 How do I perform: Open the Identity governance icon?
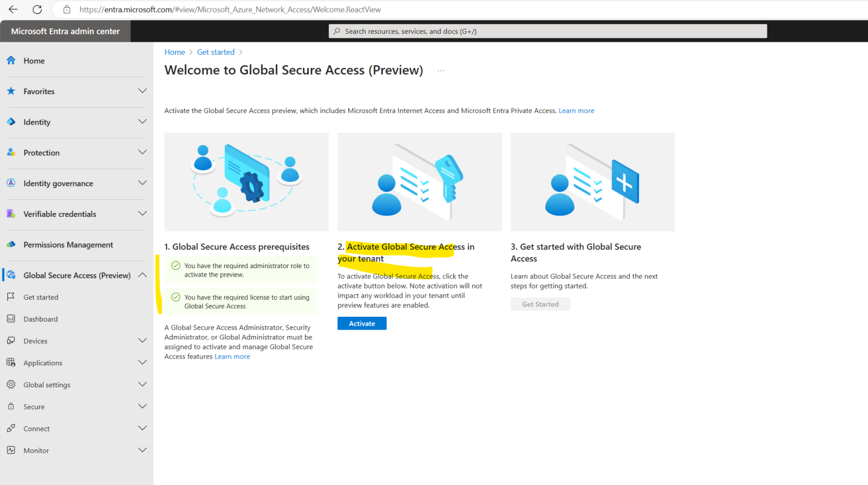(11, 183)
